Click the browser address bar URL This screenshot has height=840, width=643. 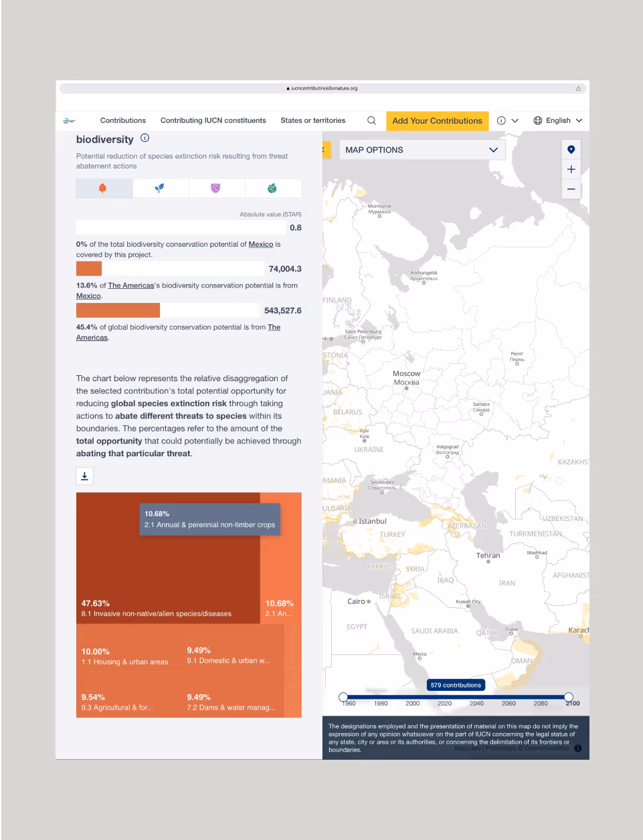click(322, 88)
